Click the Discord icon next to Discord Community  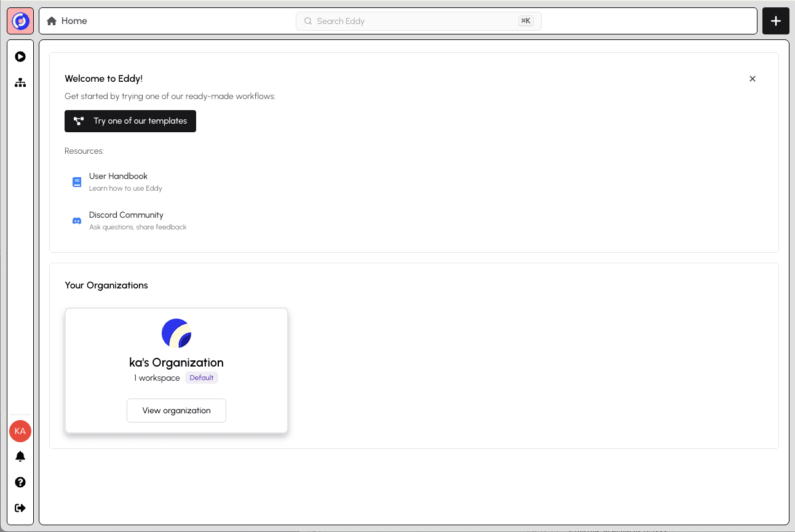pos(76,220)
